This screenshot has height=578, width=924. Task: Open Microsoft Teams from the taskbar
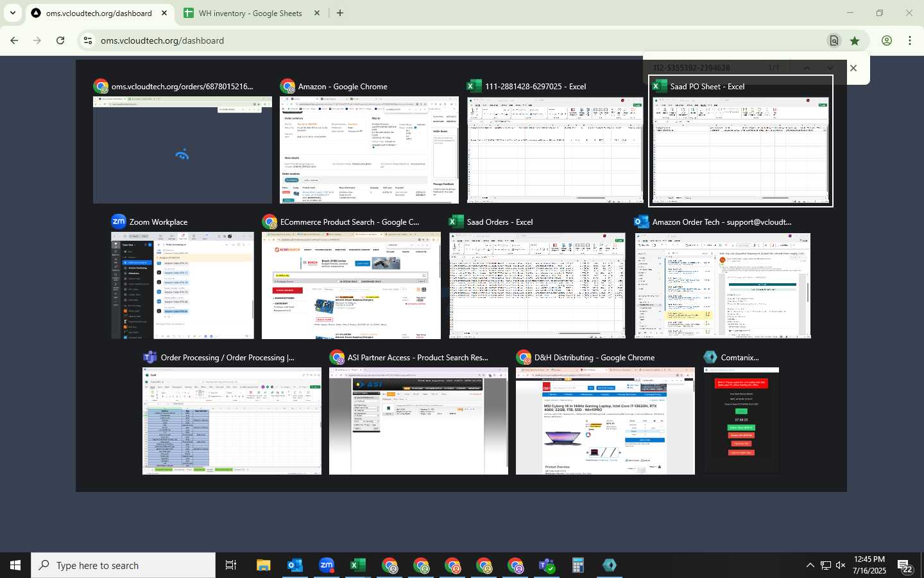pos(547,565)
